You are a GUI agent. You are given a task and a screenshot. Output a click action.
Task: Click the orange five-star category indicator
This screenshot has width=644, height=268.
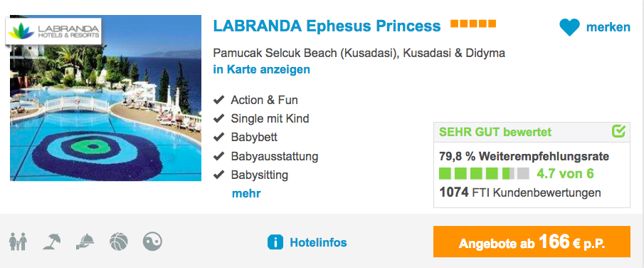pyautogui.click(x=473, y=24)
